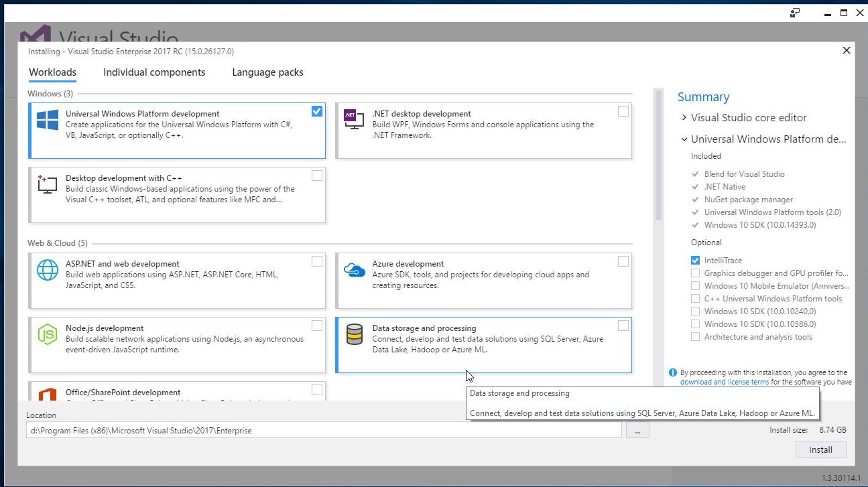Click .NET Native in the Included list
868x487 pixels.
tap(725, 187)
